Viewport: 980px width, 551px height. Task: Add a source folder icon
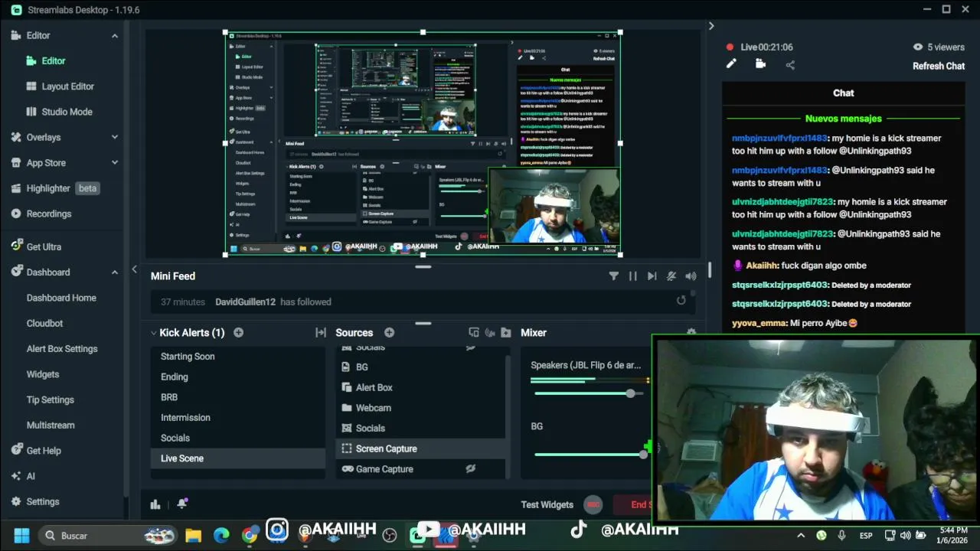click(506, 333)
